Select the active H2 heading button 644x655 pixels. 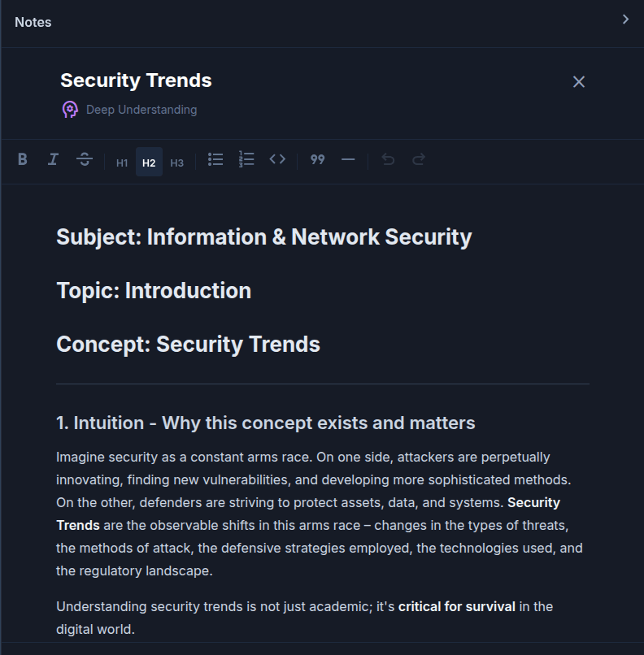[x=149, y=163]
